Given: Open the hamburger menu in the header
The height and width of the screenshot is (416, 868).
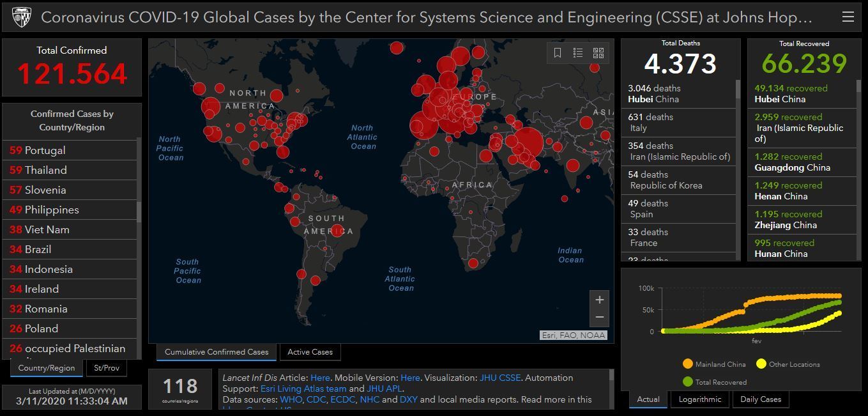Looking at the screenshot, I should 848,17.
